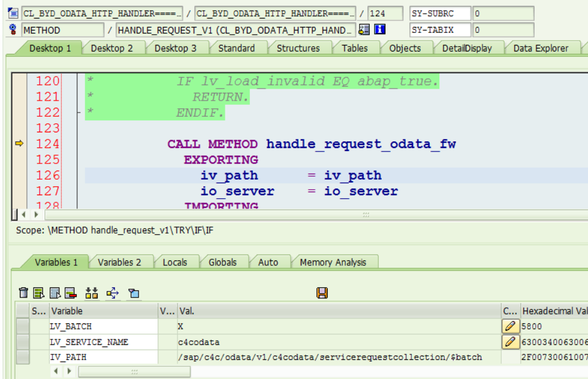Show the Locals tab

tap(175, 262)
